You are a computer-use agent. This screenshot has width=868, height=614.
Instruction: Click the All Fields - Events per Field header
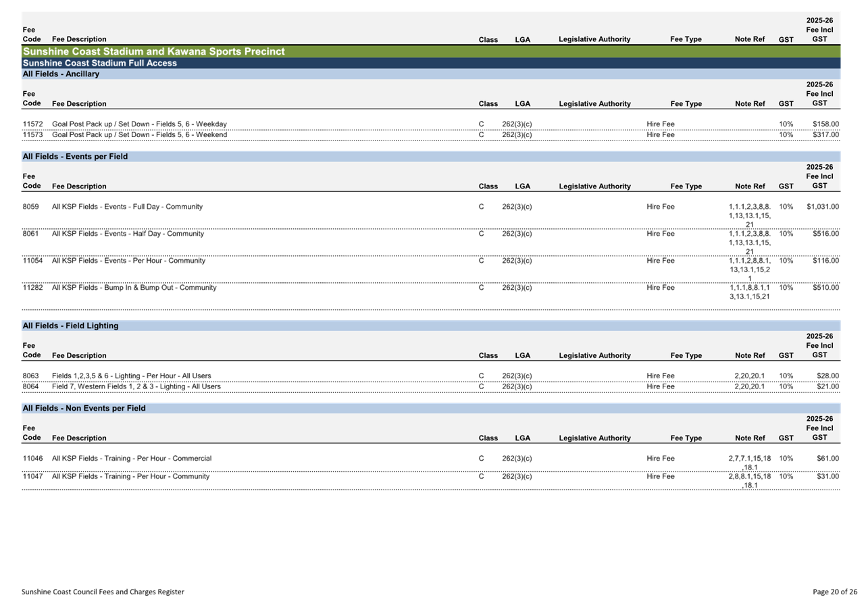[x=75, y=156]
